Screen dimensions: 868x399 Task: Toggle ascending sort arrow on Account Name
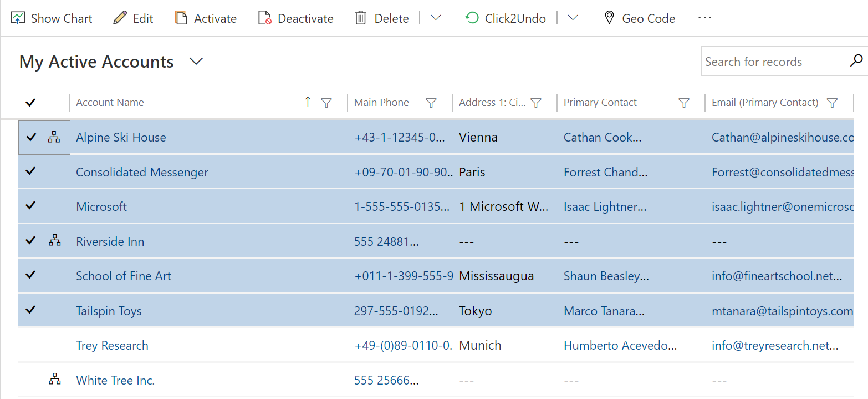[x=308, y=102]
